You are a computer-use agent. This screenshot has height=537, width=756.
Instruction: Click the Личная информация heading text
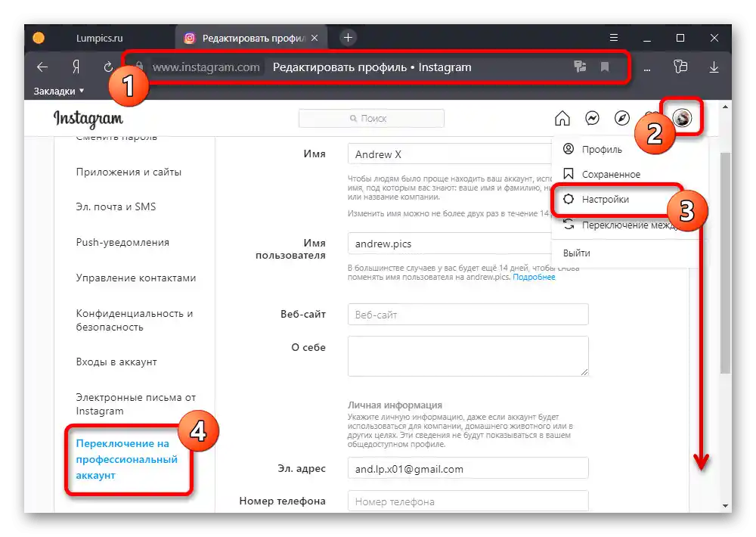(x=395, y=405)
